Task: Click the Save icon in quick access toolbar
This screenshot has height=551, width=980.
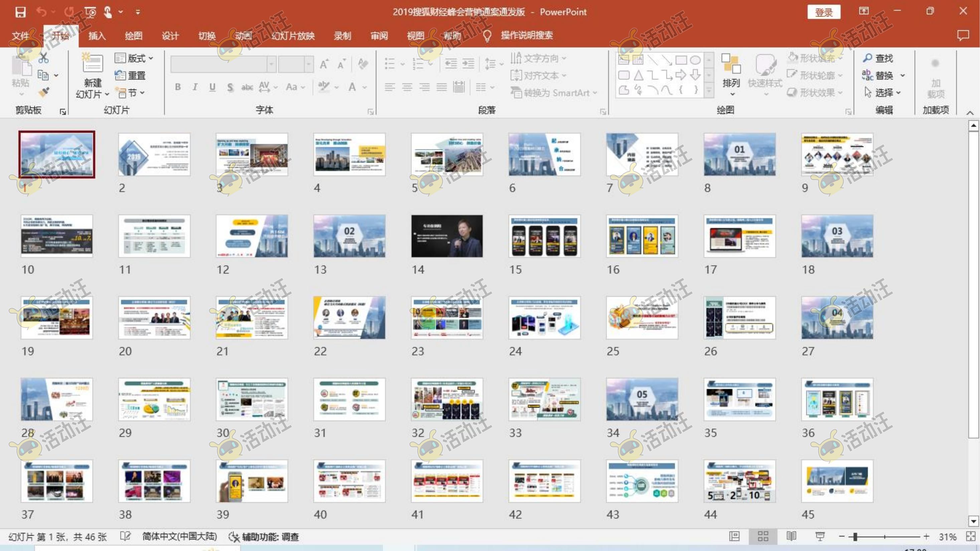Action: coord(20,12)
